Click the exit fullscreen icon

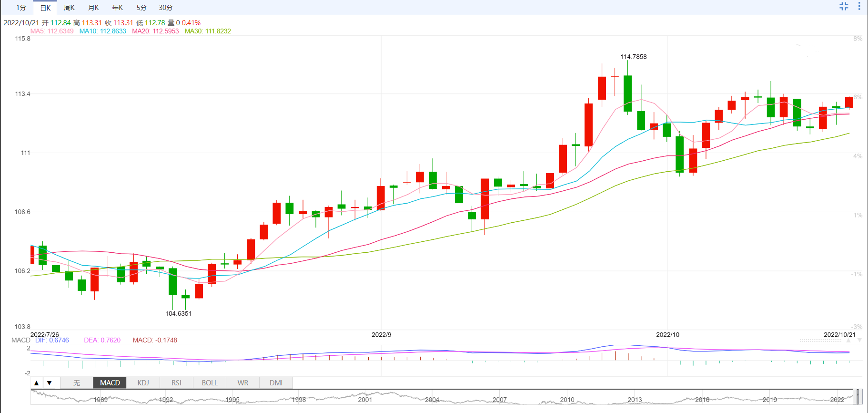tap(844, 6)
